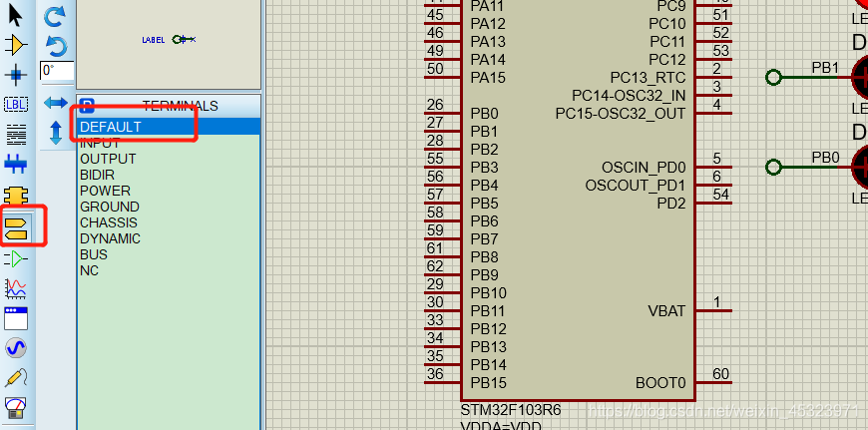The image size is (868, 430).
Task: Select the Text Script mode
Action: pyautogui.click(x=16, y=134)
